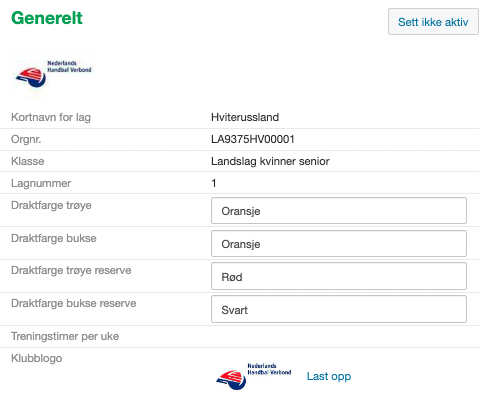Select the Treningstimer per uke row label
The width and height of the screenshot is (484, 396).
pyautogui.click(x=65, y=336)
